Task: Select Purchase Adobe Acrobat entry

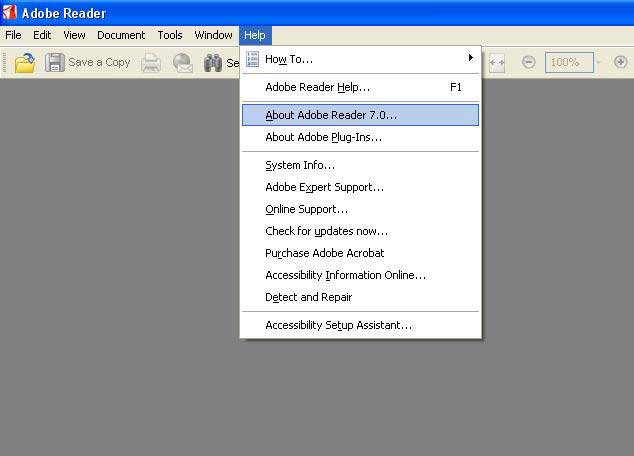Action: 360,253
